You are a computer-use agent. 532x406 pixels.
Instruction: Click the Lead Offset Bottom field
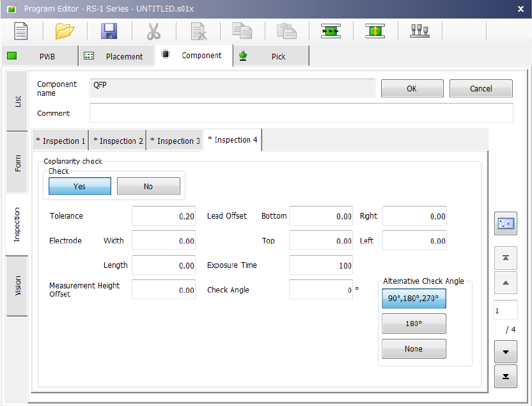321,215
